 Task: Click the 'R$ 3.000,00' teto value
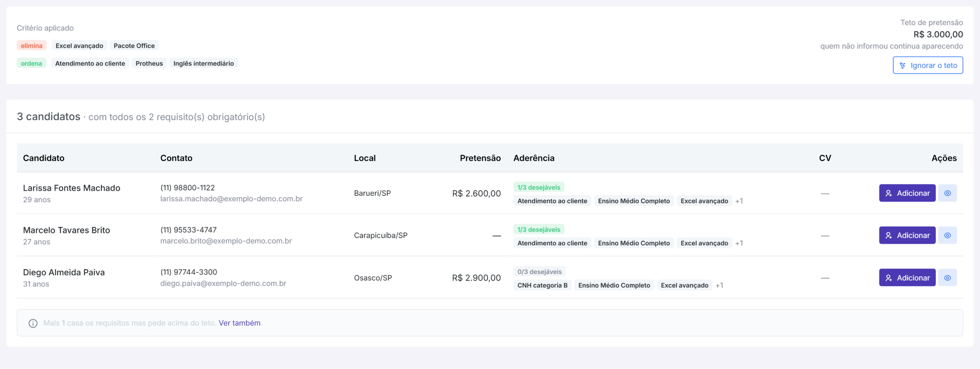[938, 34]
